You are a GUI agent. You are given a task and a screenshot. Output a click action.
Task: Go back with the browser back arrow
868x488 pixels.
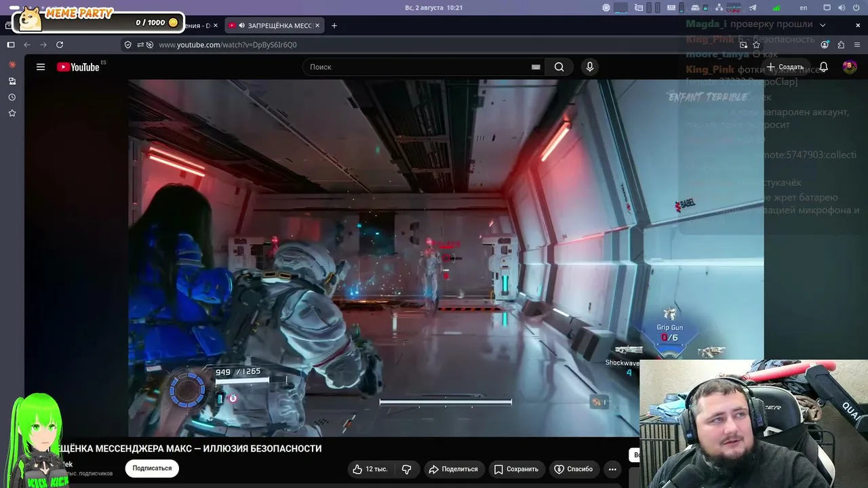click(27, 45)
